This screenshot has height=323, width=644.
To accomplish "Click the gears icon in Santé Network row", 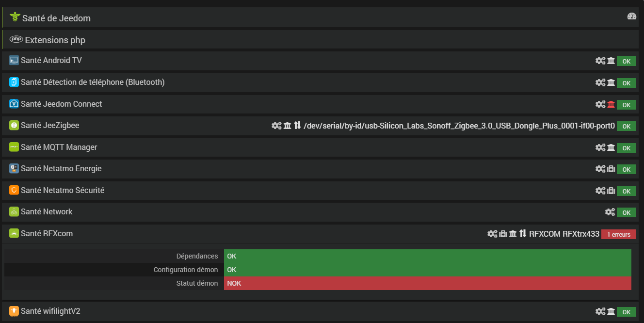I will coord(610,212).
